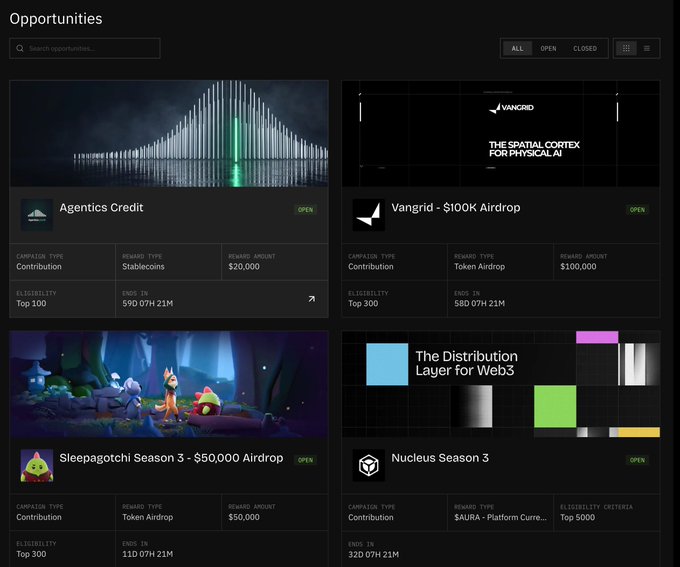Click Sleepagotchi's Contribution campaign type
Screen dimensions: 680x567
click(39, 517)
